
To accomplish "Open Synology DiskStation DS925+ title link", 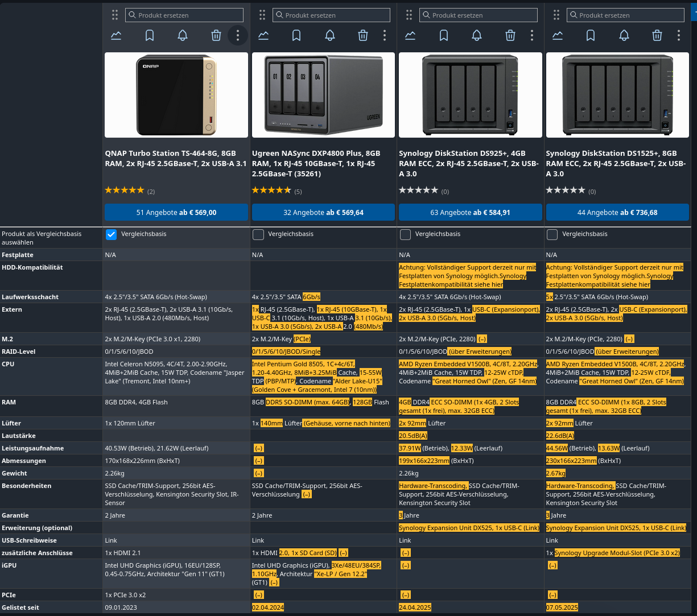I will tap(469, 163).
